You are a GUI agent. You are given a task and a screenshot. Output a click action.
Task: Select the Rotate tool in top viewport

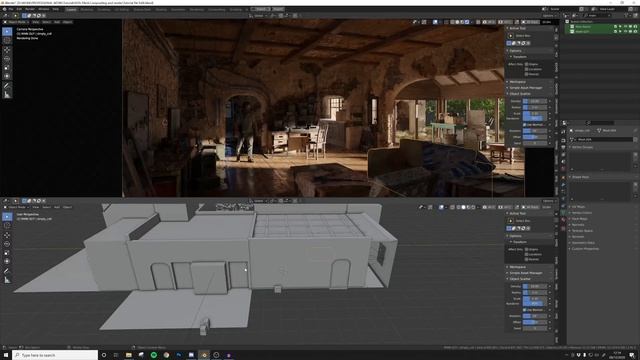pos(7,59)
